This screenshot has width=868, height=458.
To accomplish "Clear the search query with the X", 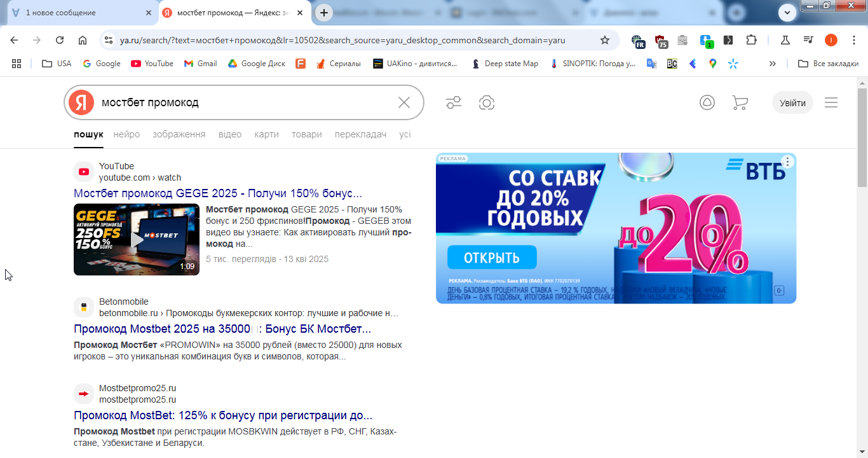I will pos(404,102).
